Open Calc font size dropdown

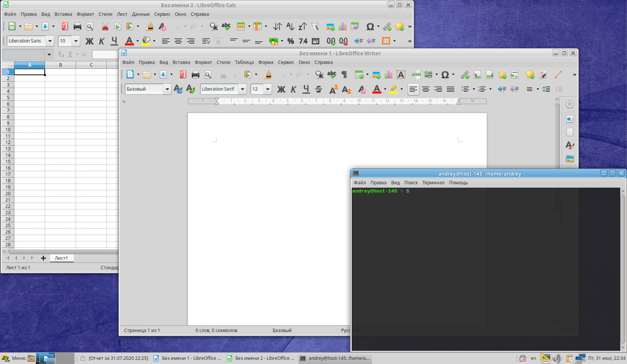[x=76, y=41]
